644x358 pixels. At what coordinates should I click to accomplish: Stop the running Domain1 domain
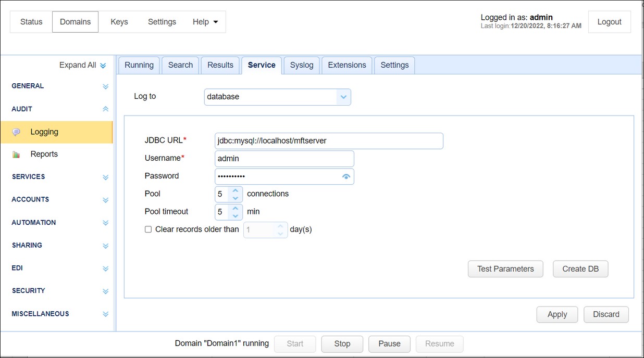pyautogui.click(x=342, y=343)
